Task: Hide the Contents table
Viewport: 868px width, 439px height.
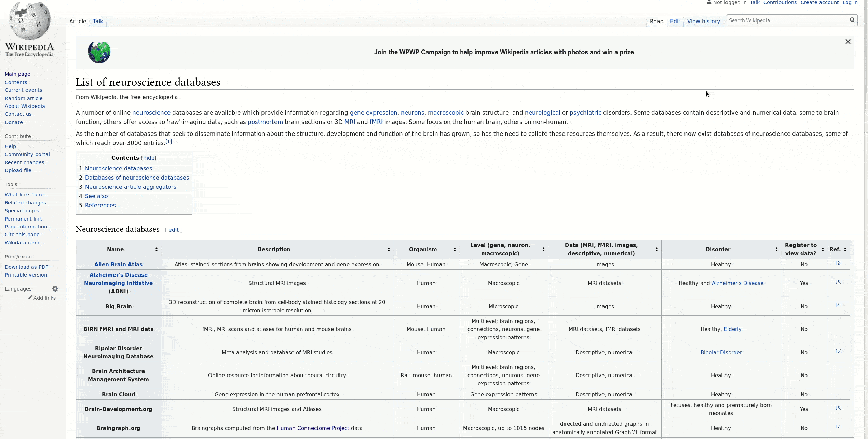Action: [149, 158]
